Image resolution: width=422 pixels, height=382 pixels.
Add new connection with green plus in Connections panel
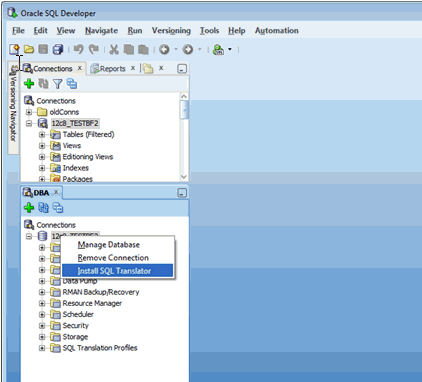[x=29, y=84]
